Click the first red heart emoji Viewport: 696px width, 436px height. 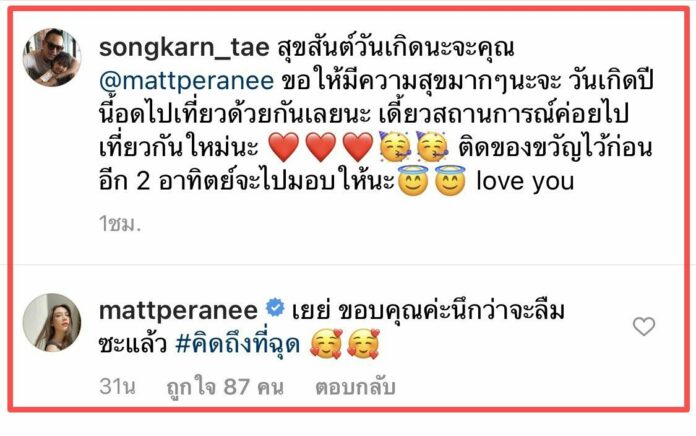(284, 147)
